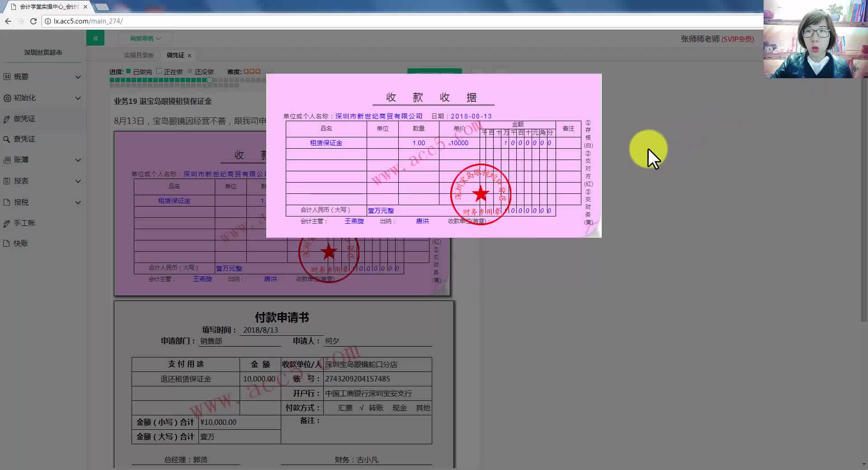868x470 pixels.
Task: Open 快账 via its file icon
Action: 6,243
